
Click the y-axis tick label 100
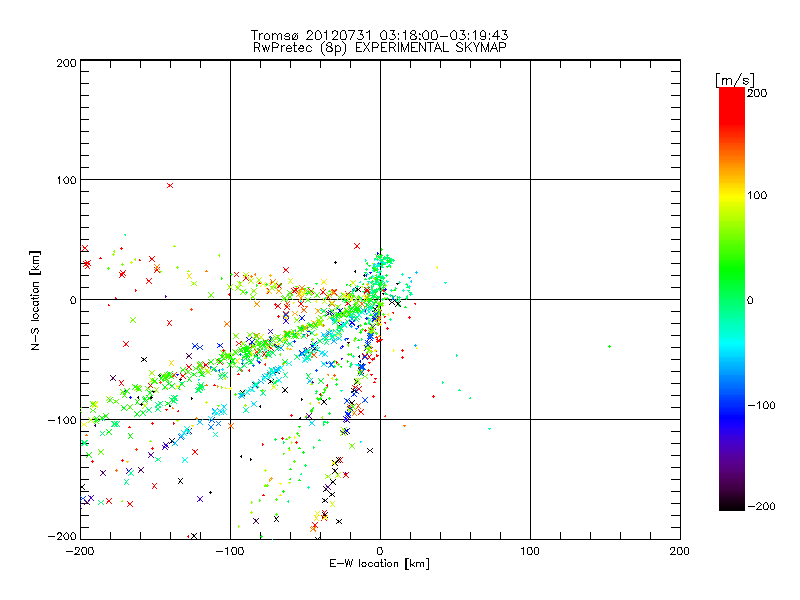[x=64, y=180]
